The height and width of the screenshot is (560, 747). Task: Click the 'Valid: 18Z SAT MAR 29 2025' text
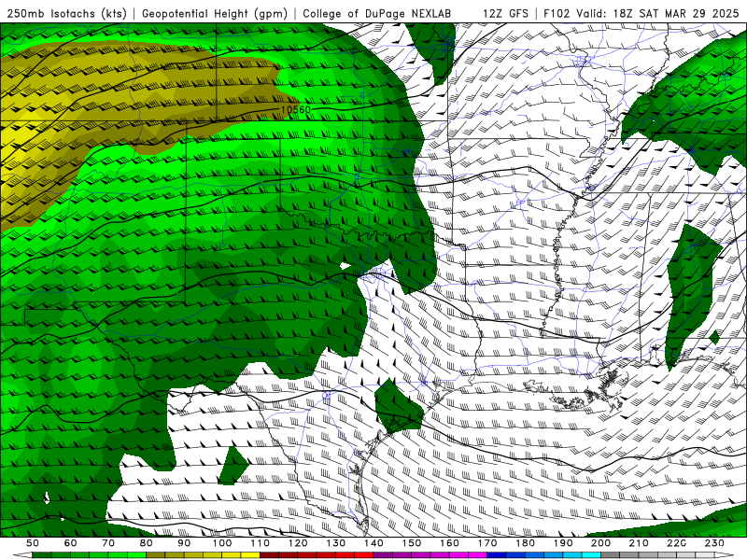tap(657, 13)
